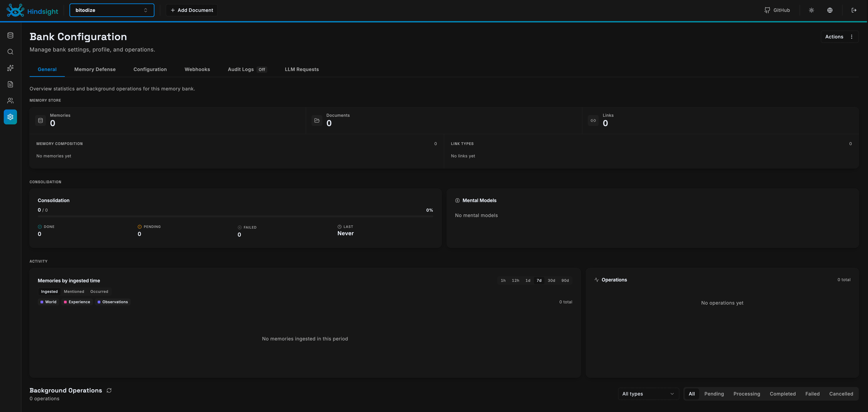
Task: Click the Last clock icon
Action: pos(339,227)
